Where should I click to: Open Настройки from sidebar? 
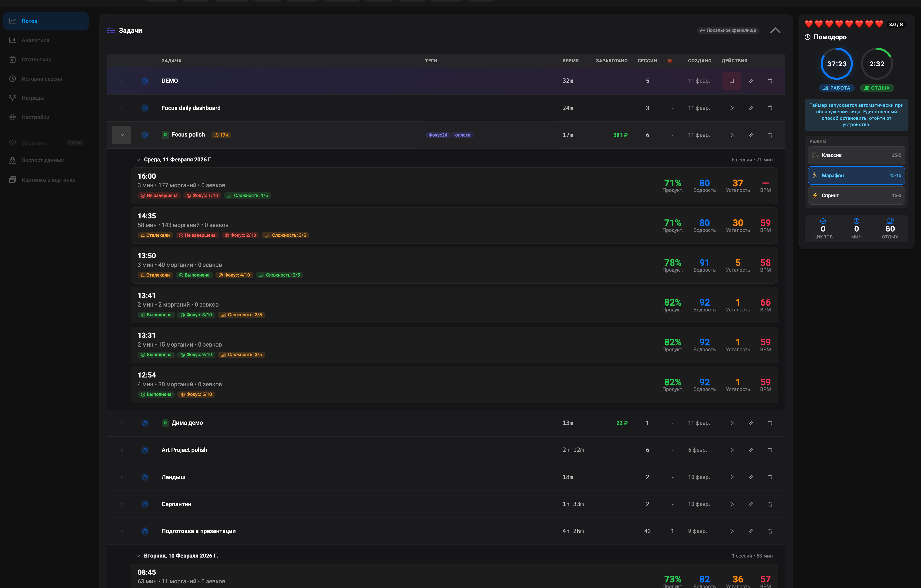click(x=36, y=117)
